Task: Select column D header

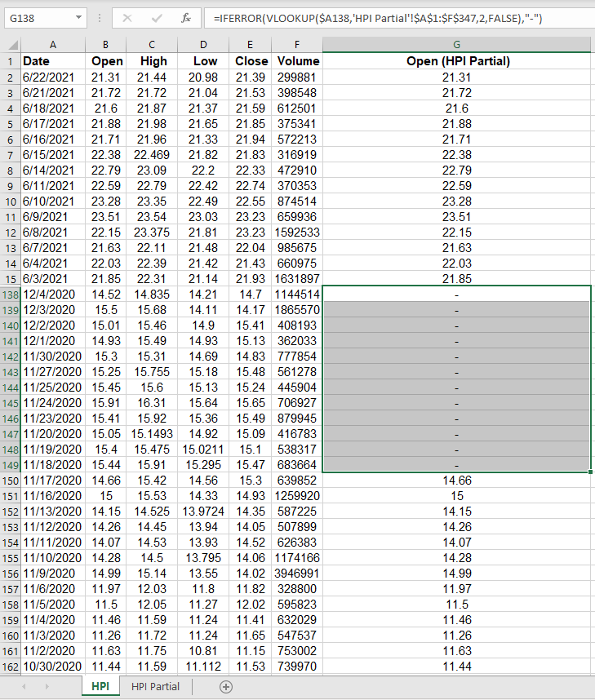Action: tap(203, 44)
